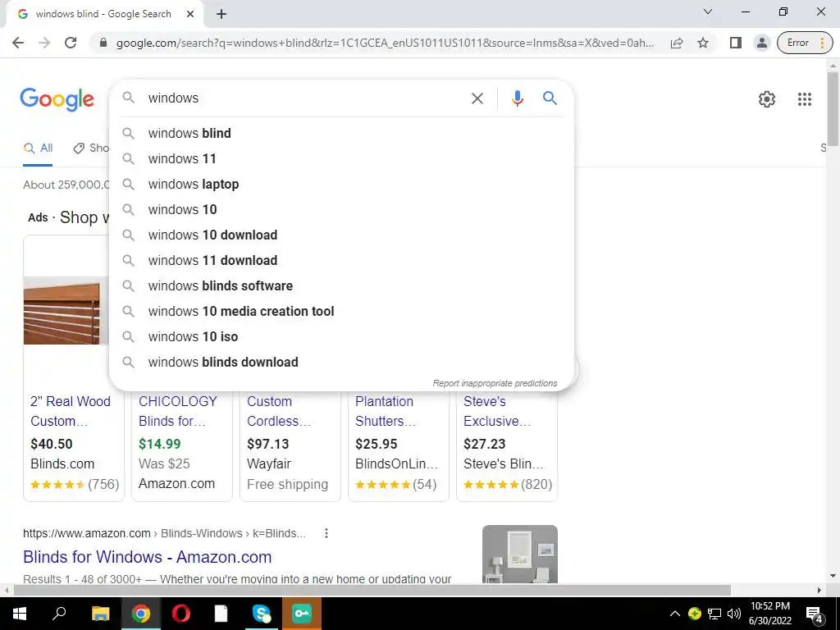The height and width of the screenshot is (630, 840).
Task: Start voice search with the microphone icon
Action: [x=517, y=98]
